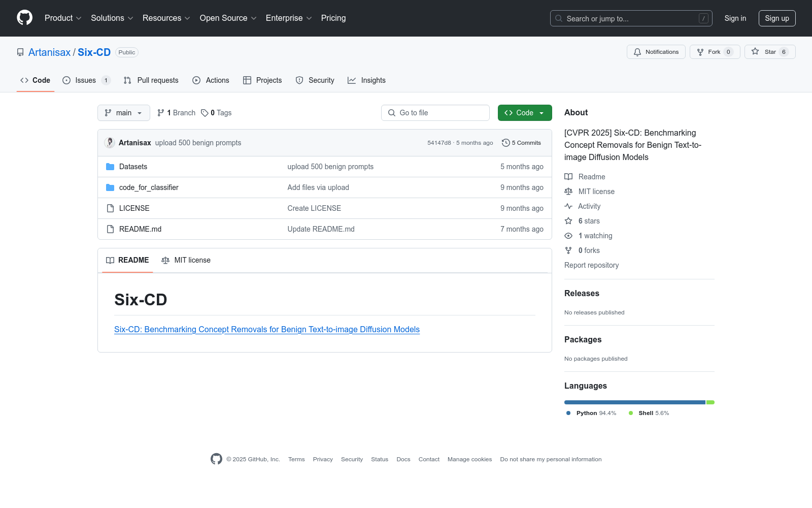The image size is (812, 508).
Task: Click the pulse icon beside Activity
Action: [568, 206]
